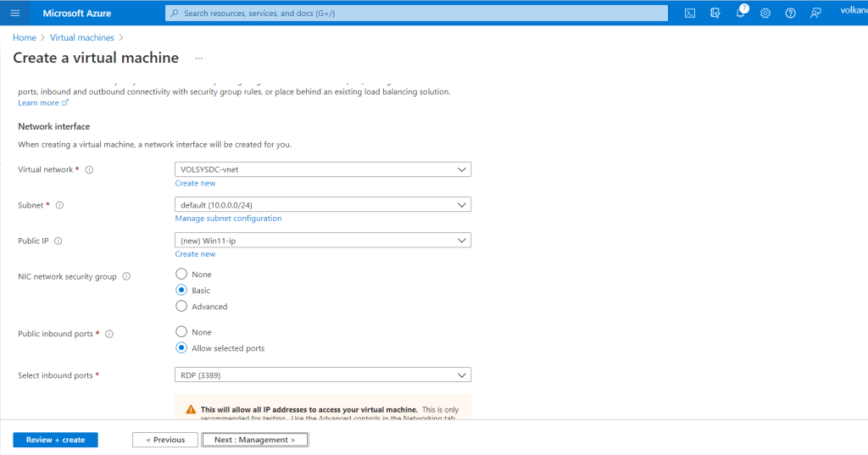Launch Cloud Shell from the top bar

pyautogui.click(x=690, y=13)
